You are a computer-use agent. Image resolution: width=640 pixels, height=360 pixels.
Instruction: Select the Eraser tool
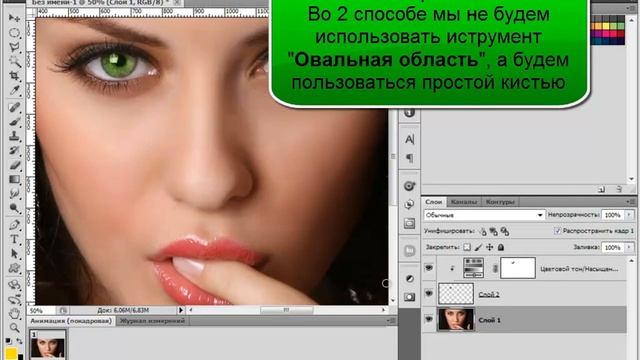pos(15,165)
